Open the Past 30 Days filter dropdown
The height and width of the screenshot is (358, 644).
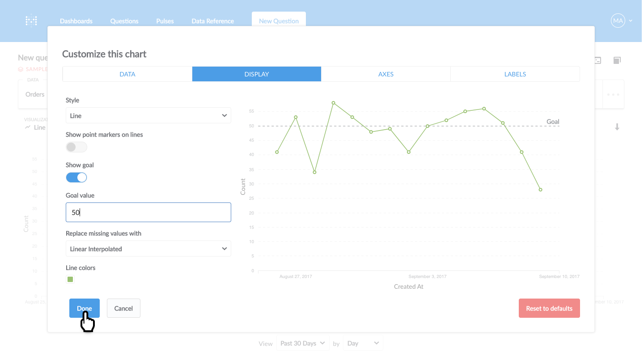[303, 343]
